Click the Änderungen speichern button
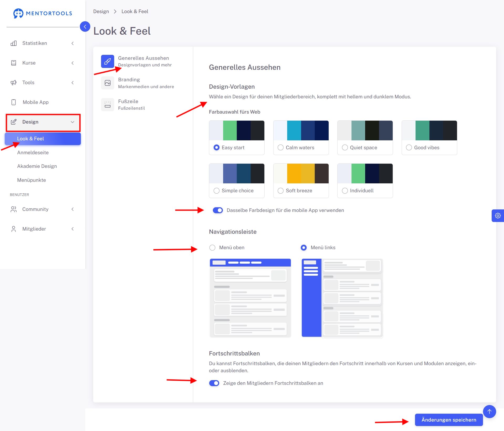The width and height of the screenshot is (504, 431). tap(449, 420)
